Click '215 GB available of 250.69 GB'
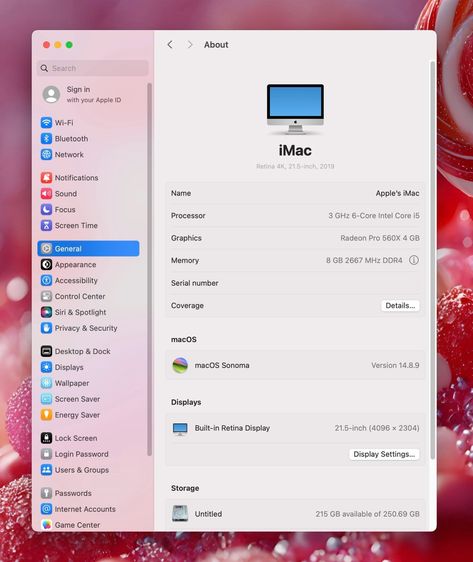473x562 pixels. click(367, 514)
